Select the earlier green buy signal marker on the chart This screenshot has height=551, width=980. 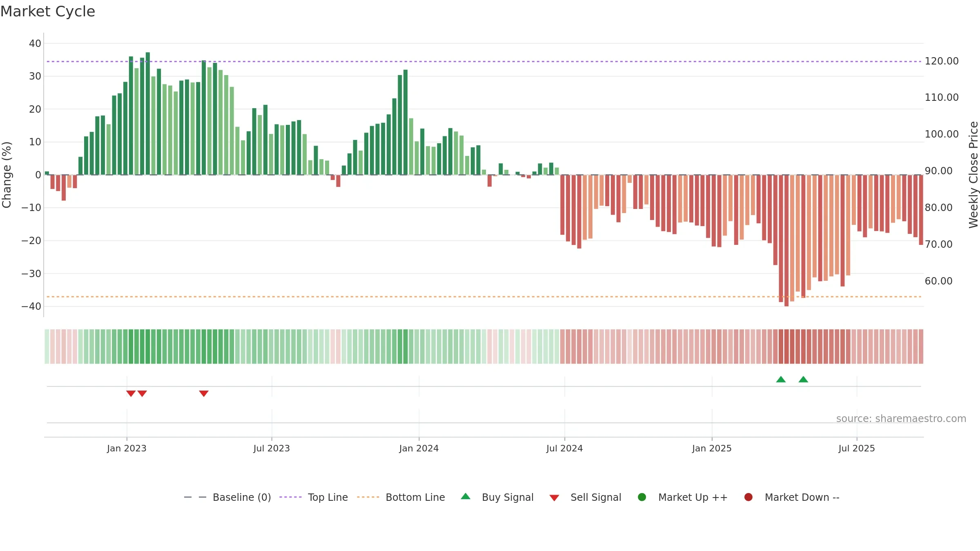pyautogui.click(x=781, y=379)
